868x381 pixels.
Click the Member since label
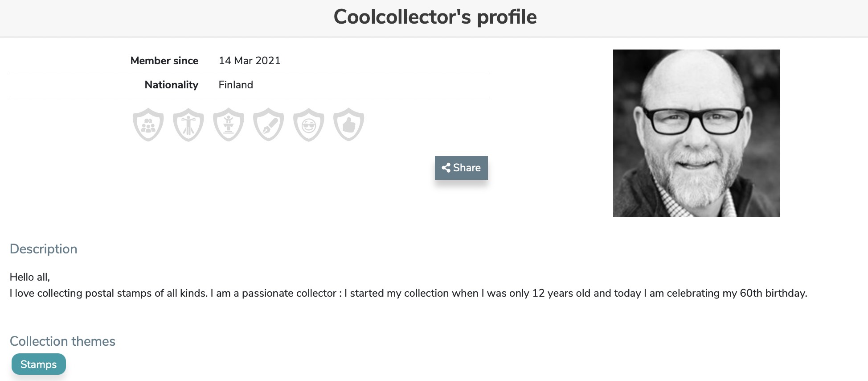[164, 61]
